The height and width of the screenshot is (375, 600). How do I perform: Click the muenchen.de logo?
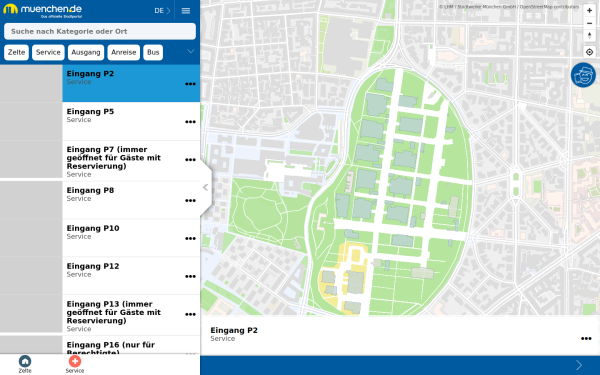42,11
